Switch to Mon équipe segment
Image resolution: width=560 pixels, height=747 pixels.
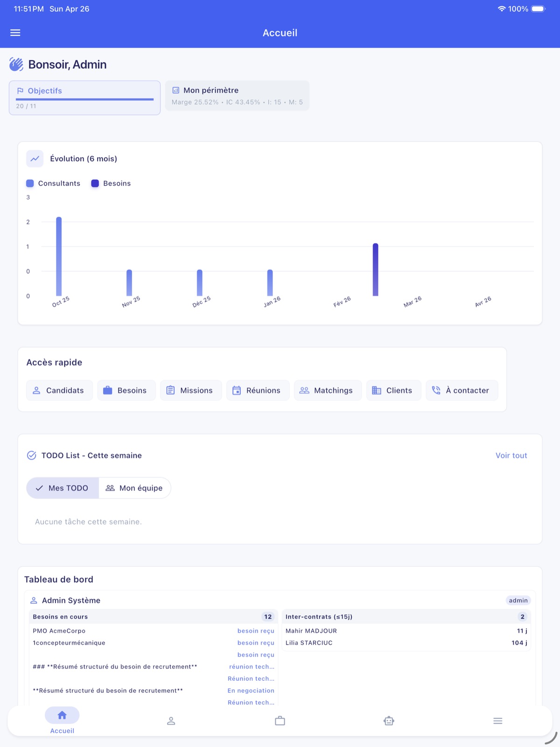[134, 488]
